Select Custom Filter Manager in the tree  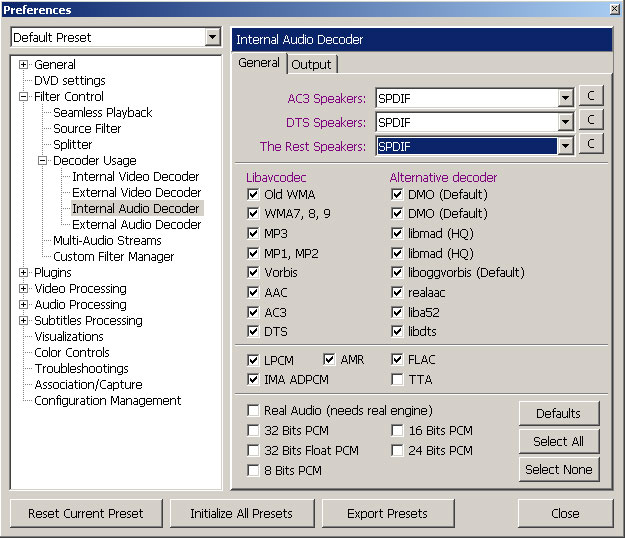click(x=114, y=257)
